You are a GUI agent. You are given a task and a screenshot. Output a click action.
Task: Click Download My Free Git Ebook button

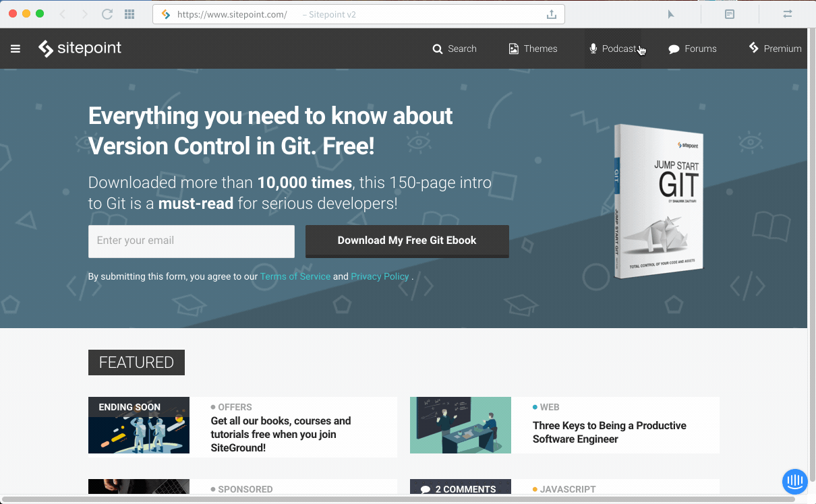pos(407,241)
